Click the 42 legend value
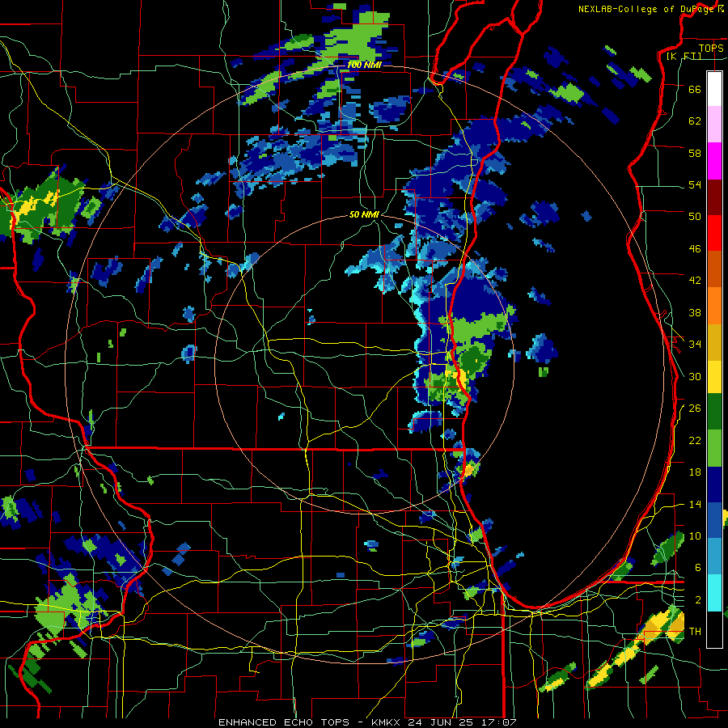This screenshot has width=728, height=728. tap(695, 281)
